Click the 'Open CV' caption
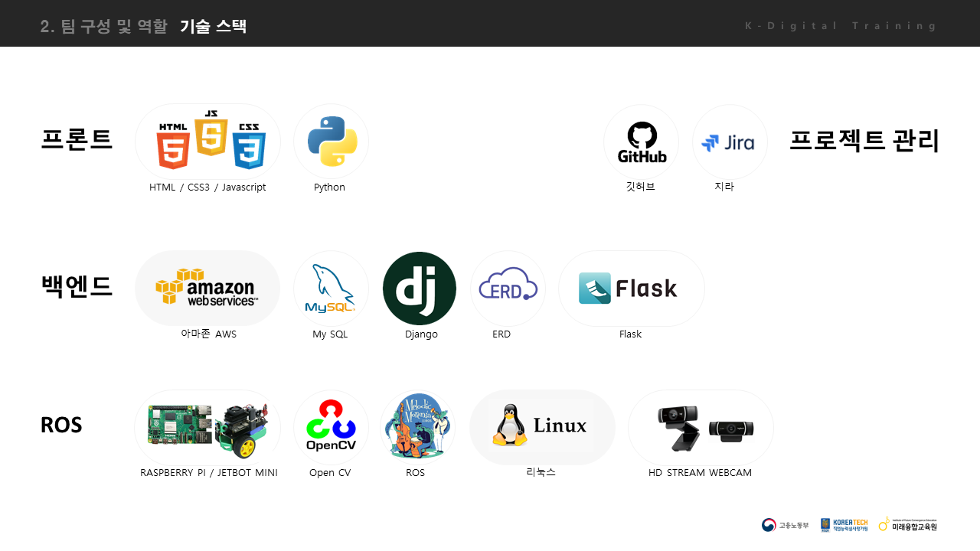The height and width of the screenshot is (551, 980). click(330, 473)
